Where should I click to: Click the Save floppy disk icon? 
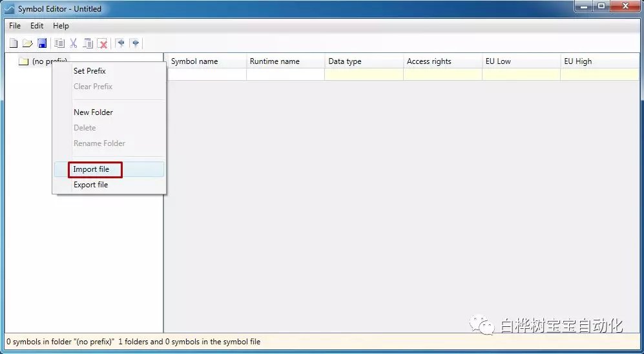pyautogui.click(x=42, y=43)
